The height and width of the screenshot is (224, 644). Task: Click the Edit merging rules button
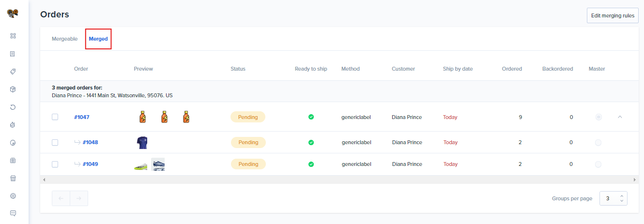coord(613,15)
